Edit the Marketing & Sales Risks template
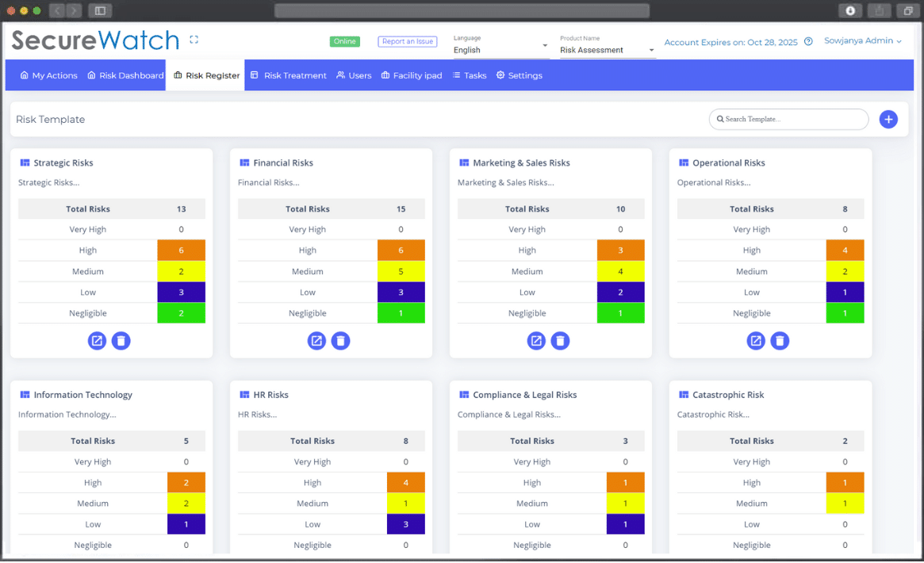Screen dimensions: 924x563 pos(536,340)
